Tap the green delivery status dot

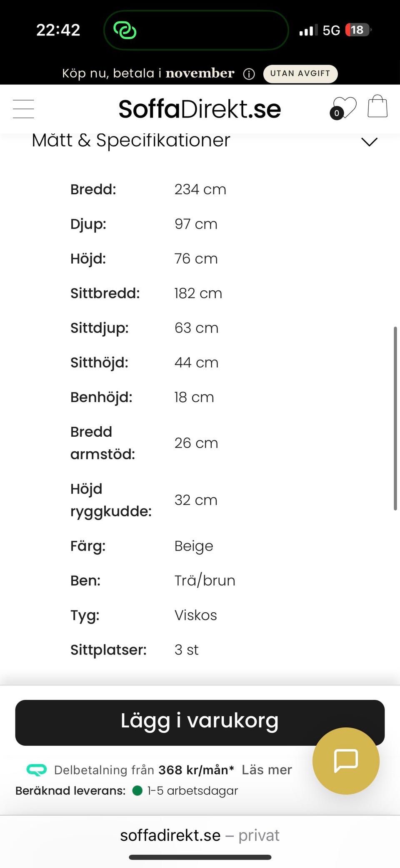tap(137, 790)
